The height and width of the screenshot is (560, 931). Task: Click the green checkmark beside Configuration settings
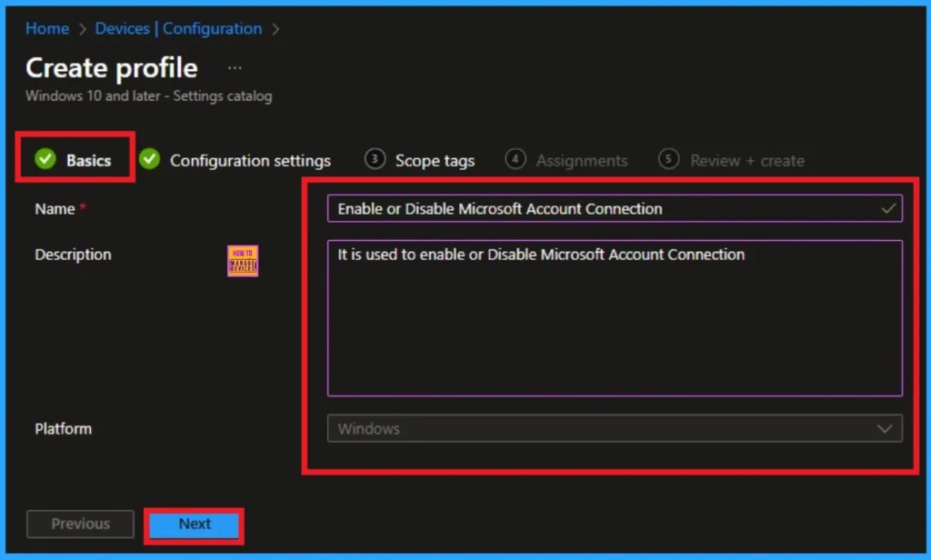(149, 158)
